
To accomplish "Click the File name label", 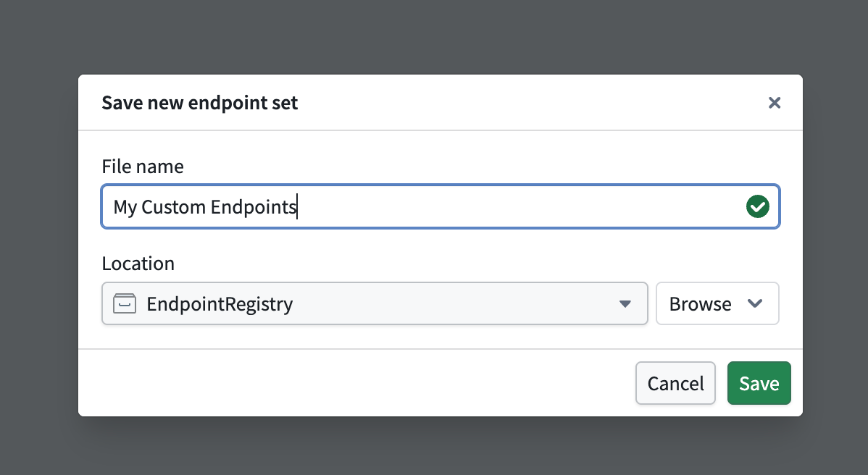I will coord(142,166).
